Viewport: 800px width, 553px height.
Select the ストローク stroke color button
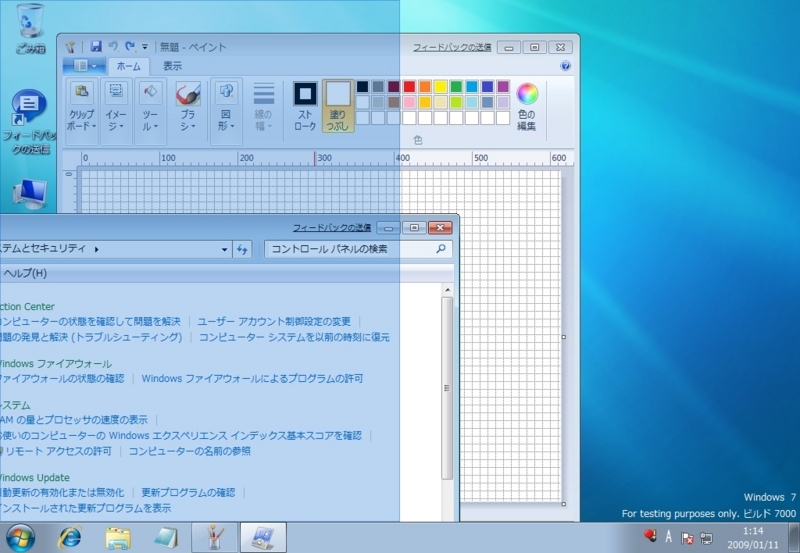[x=305, y=106]
